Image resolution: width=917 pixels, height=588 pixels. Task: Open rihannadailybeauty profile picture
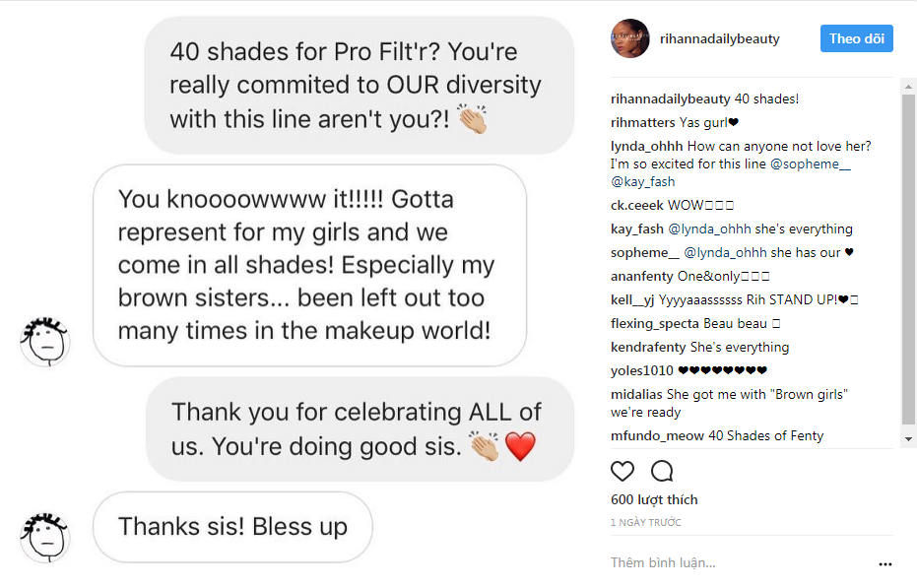[x=630, y=38]
